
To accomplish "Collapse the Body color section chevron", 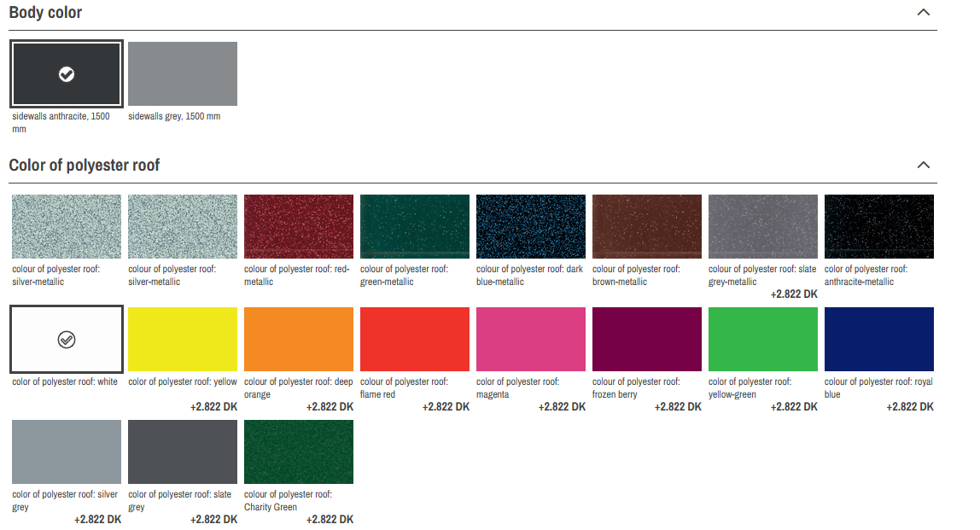I will click(x=922, y=13).
